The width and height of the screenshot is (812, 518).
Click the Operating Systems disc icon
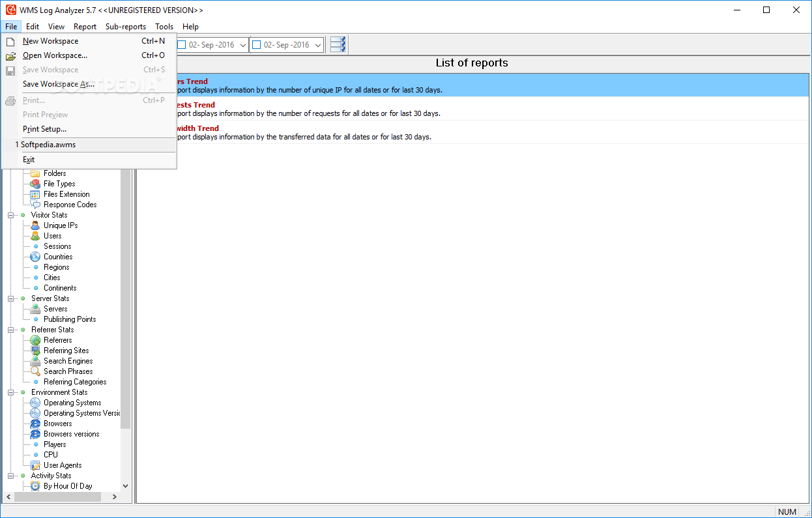(x=35, y=403)
